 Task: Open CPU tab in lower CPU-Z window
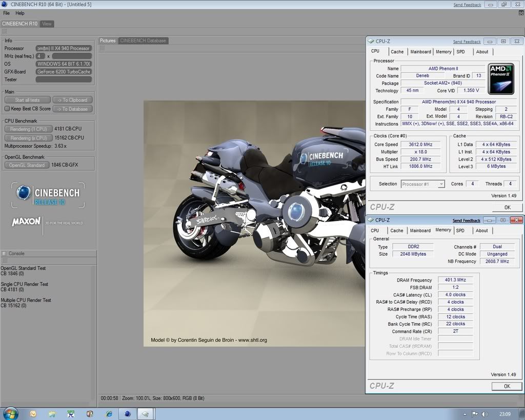tap(375, 230)
